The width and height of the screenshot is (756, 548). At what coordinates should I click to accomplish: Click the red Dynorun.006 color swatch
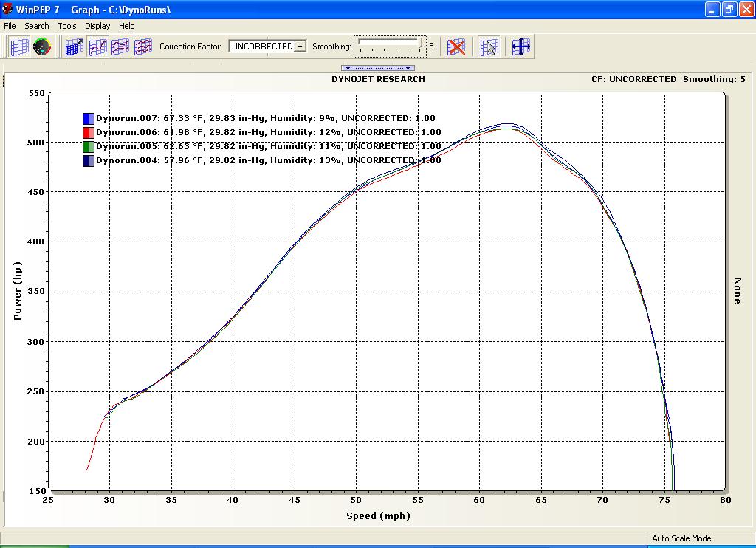tap(89, 132)
